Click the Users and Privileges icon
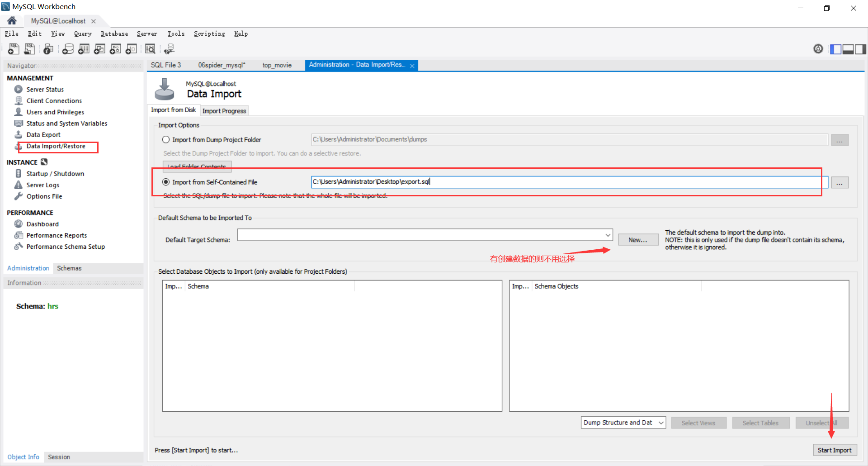The width and height of the screenshot is (868, 466). pyautogui.click(x=19, y=112)
